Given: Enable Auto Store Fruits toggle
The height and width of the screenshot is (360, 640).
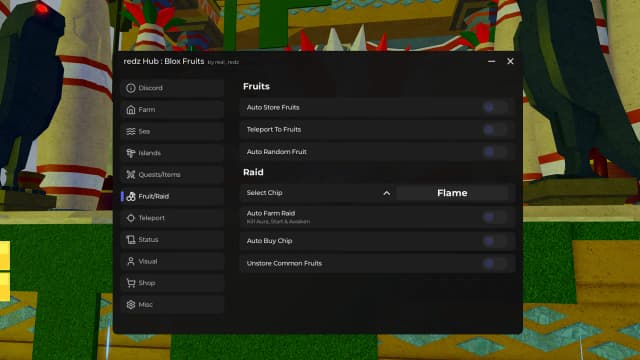Looking at the screenshot, I should coord(494,107).
